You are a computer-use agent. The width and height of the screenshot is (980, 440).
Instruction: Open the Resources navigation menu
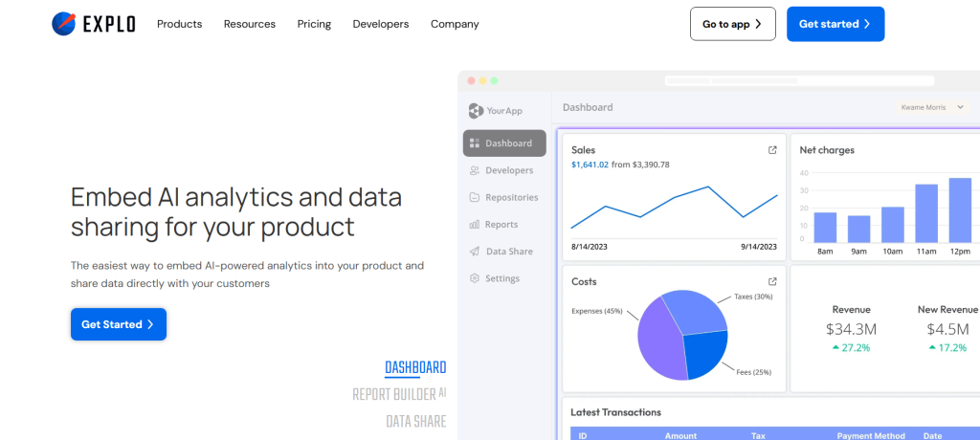(249, 24)
